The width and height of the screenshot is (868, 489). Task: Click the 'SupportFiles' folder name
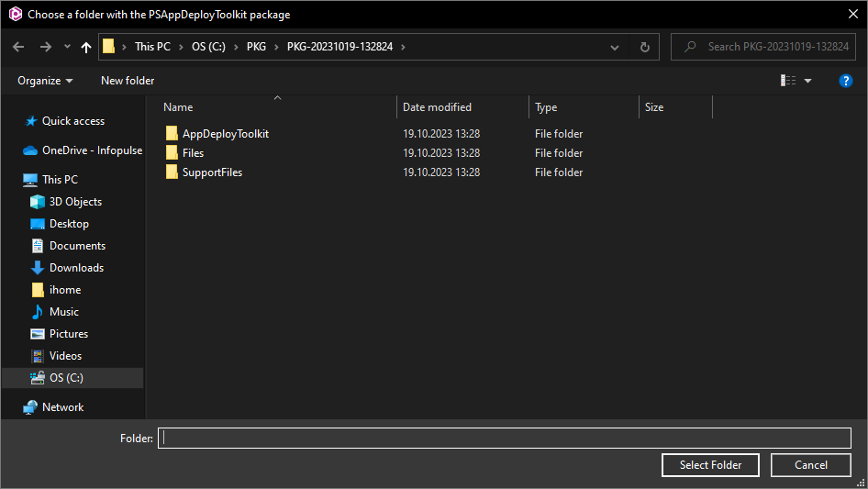coord(213,172)
